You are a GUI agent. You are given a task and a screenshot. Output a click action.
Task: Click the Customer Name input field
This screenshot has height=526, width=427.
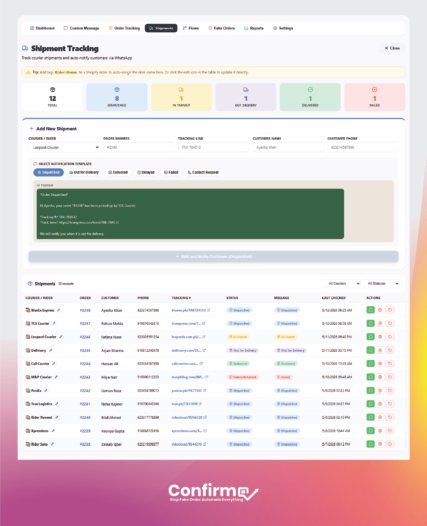tap(287, 148)
